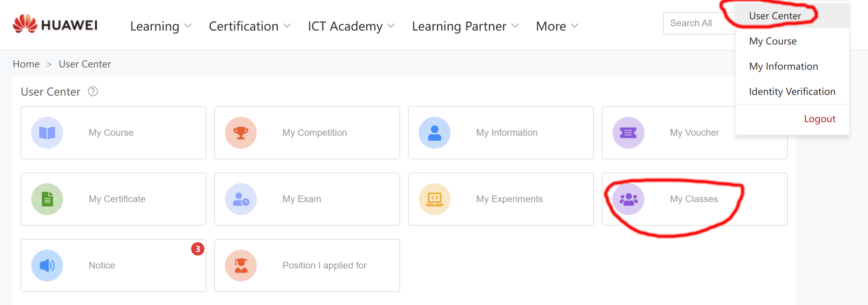Click the Search All input field
The width and height of the screenshot is (868, 305).
pos(697,23)
